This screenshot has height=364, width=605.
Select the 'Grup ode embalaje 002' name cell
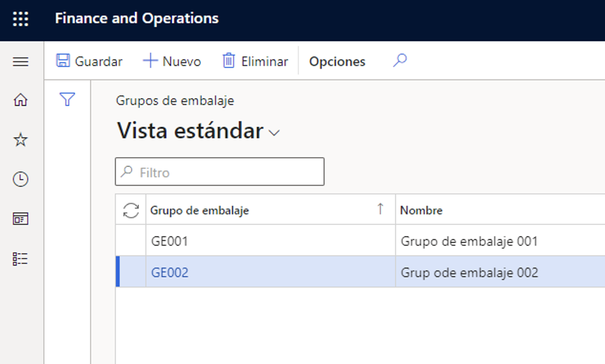tap(500, 272)
